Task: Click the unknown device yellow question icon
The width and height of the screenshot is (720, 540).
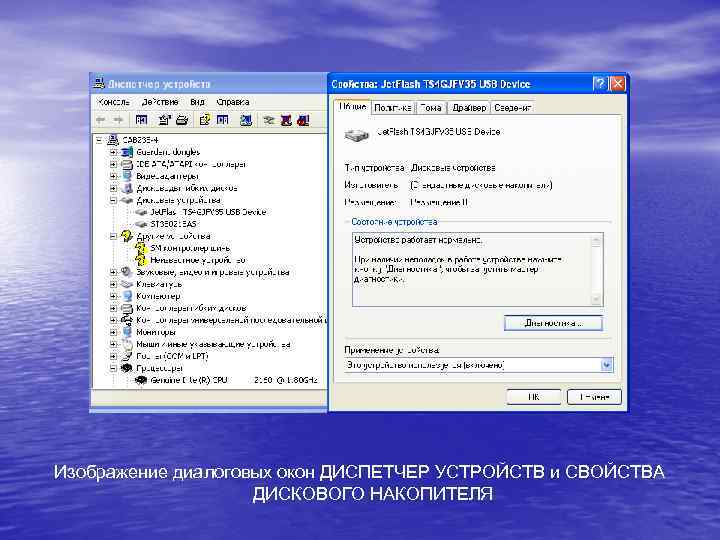Action: [141, 260]
